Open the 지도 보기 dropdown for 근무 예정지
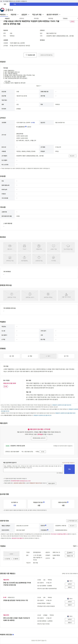Image resolution: width=78 pixels, height=644 pixels. 72,156
